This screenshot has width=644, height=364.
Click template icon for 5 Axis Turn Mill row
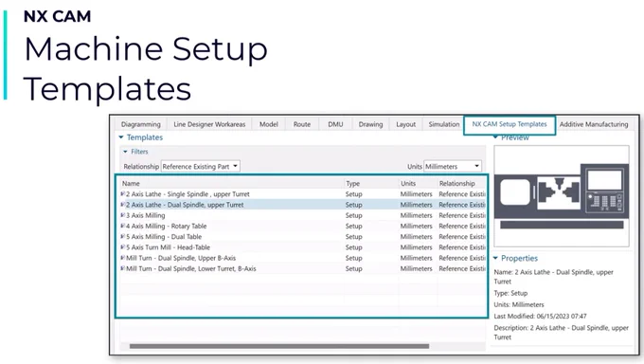click(123, 247)
